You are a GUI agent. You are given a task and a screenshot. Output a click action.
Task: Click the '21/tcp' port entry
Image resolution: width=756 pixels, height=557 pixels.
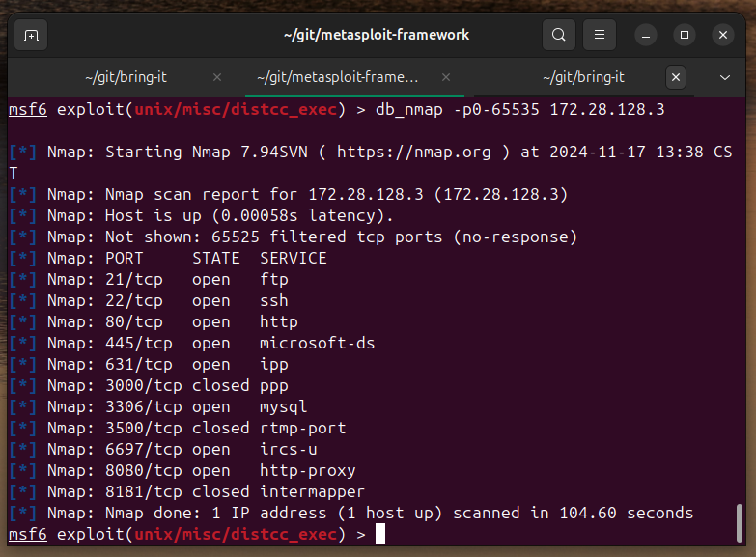(134, 280)
